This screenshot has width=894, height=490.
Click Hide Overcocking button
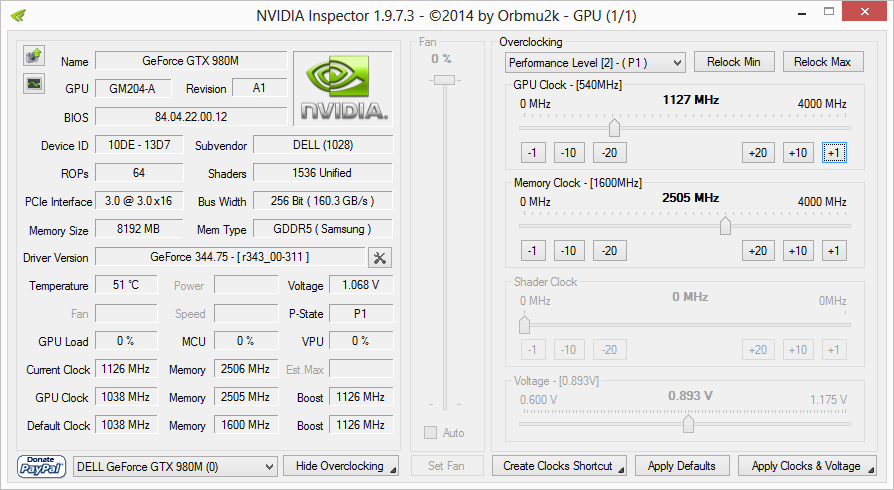point(340,466)
